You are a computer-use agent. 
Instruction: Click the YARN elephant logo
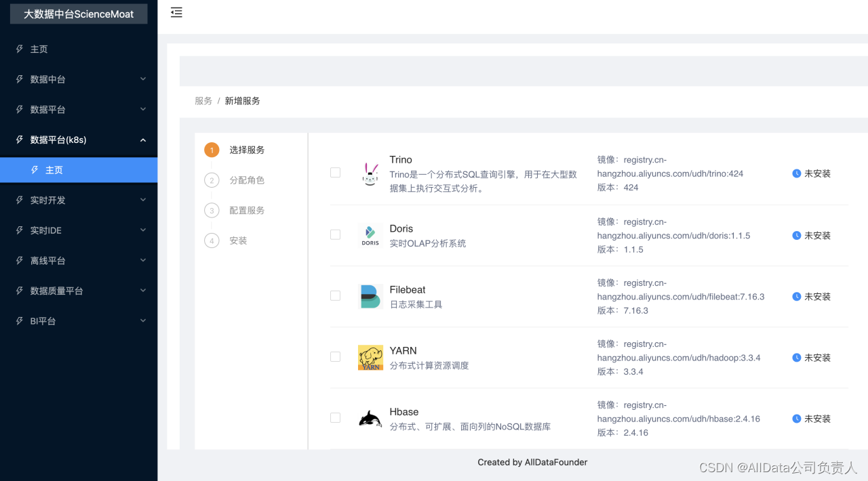point(370,358)
